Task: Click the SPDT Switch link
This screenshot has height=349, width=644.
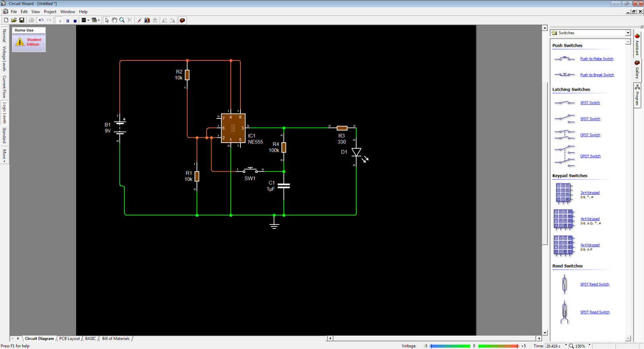Action: (590, 119)
